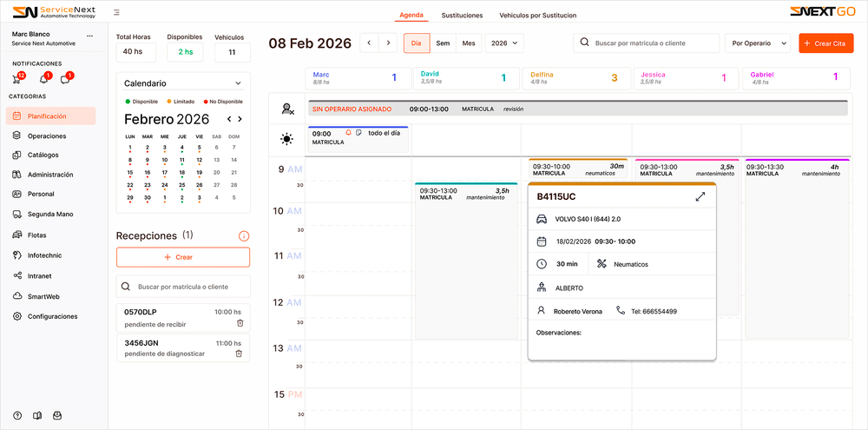The width and height of the screenshot is (868, 430).
Task: Delete the 3456JGN reception entry
Action: pyautogui.click(x=240, y=354)
